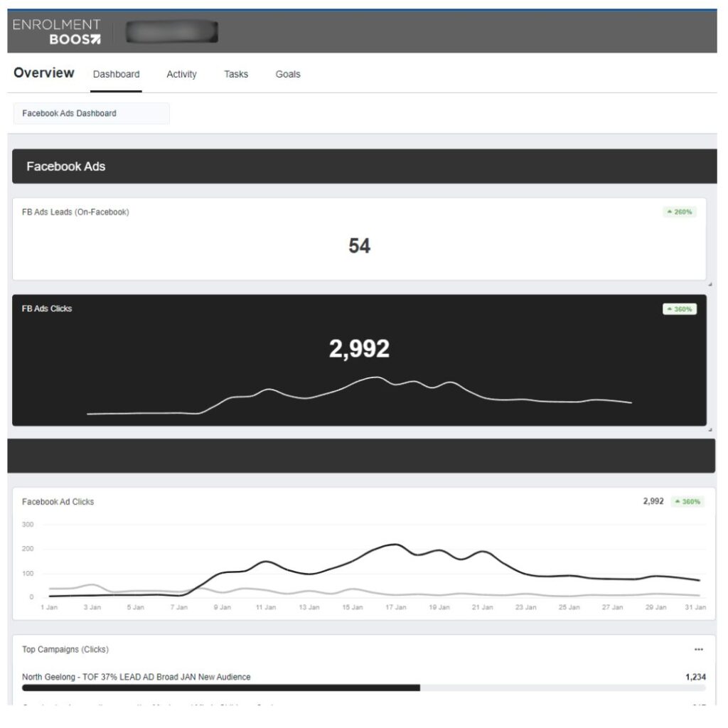Switch to the Activity tab
728x728 pixels.
tap(183, 75)
